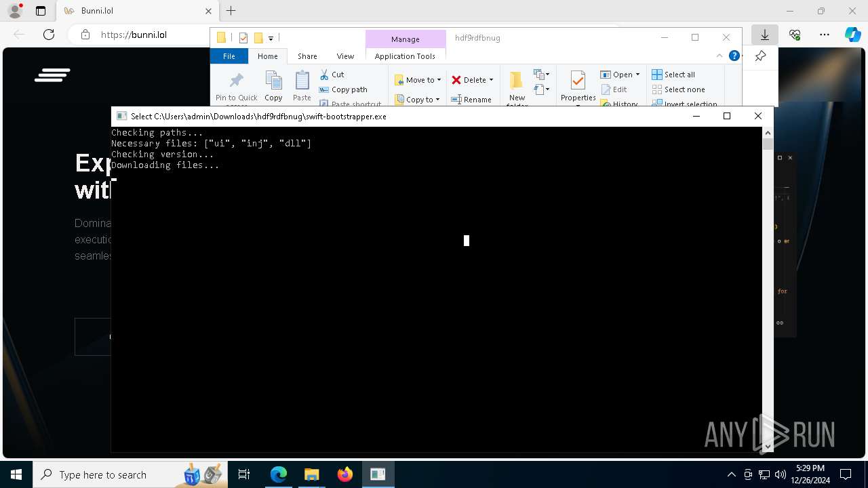Open Customize Quick Access Toolbar dropdown
Viewport: 868px width, 488px height.
click(x=271, y=39)
